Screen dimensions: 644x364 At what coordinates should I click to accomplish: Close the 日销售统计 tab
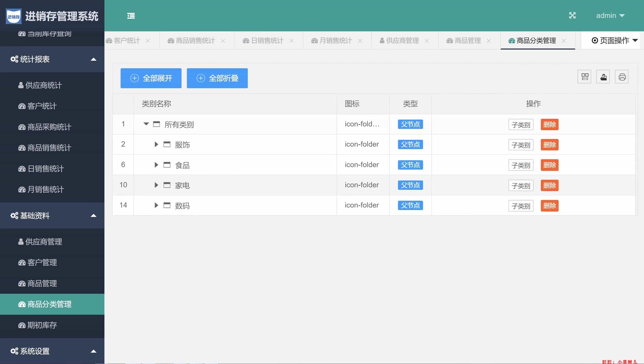coord(292,41)
